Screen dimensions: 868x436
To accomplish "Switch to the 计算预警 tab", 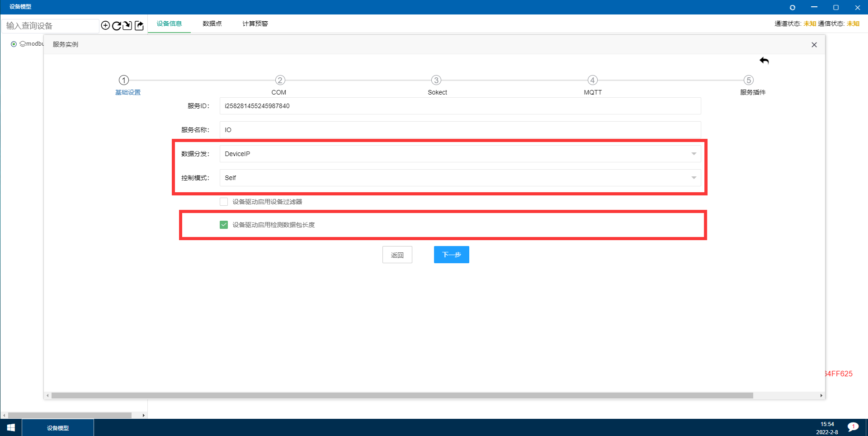I will (255, 24).
